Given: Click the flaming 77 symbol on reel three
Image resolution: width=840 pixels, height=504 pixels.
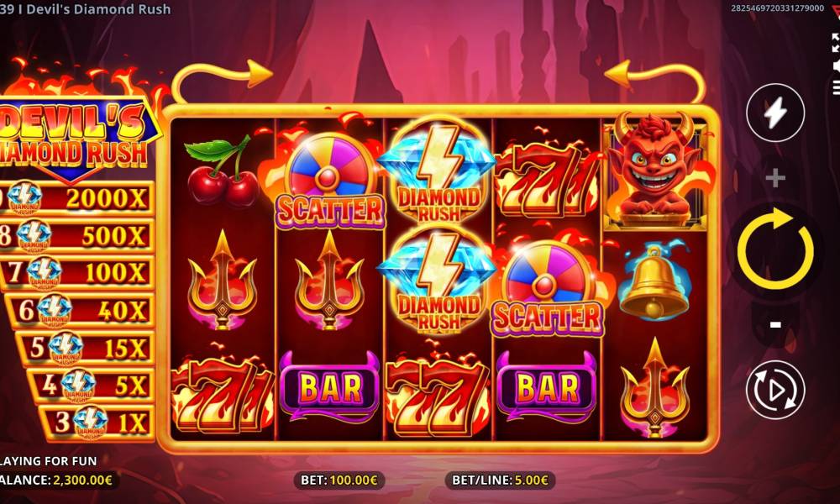Looking at the screenshot, I should pyautogui.click(x=438, y=392).
